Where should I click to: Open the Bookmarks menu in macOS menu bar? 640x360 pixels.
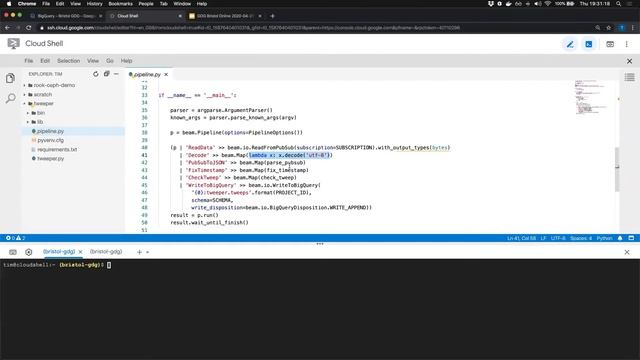point(120,4)
